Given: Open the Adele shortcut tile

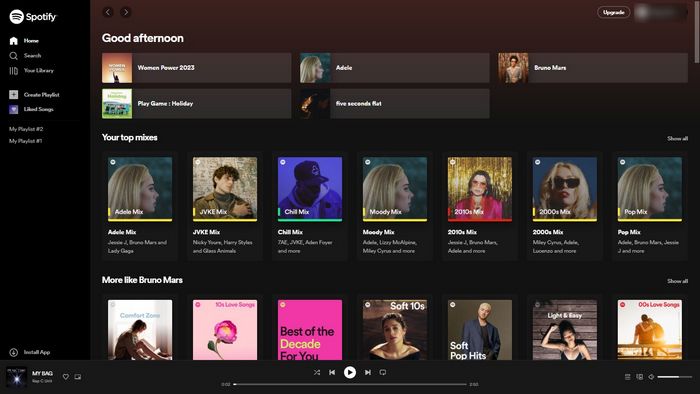Looking at the screenshot, I should tap(395, 68).
